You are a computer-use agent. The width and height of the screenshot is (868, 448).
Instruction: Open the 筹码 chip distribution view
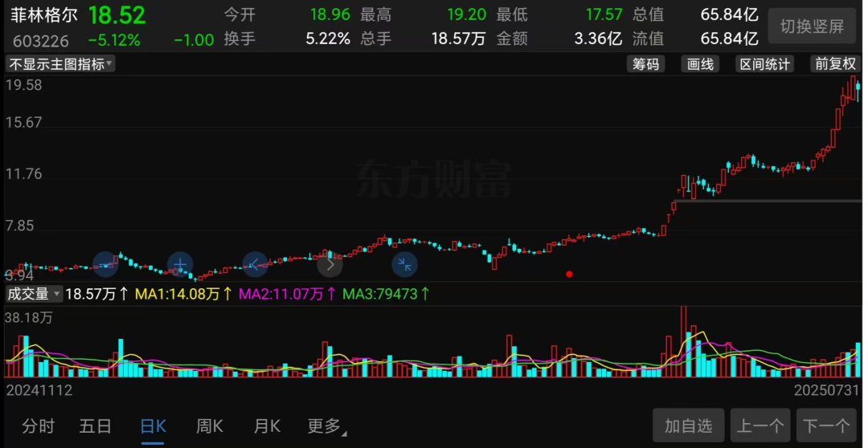(x=646, y=64)
